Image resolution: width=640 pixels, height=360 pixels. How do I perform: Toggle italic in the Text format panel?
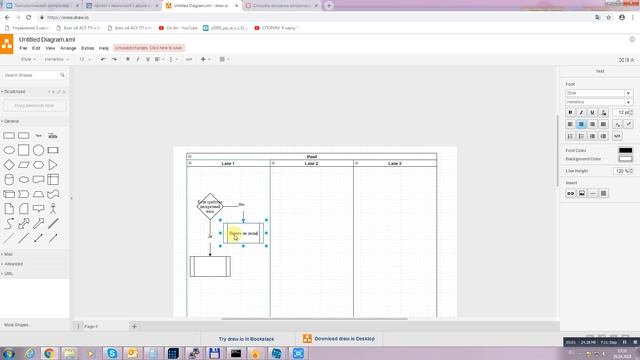pos(581,112)
